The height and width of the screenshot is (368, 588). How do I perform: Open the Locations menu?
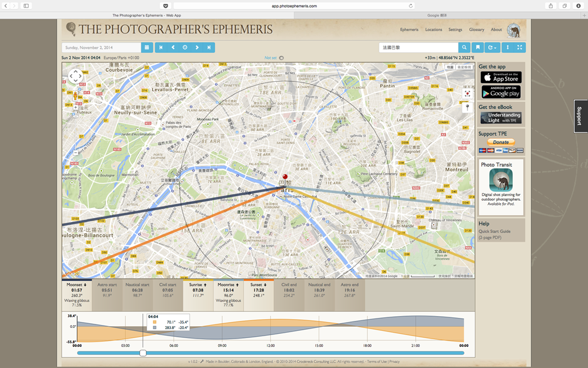point(433,29)
